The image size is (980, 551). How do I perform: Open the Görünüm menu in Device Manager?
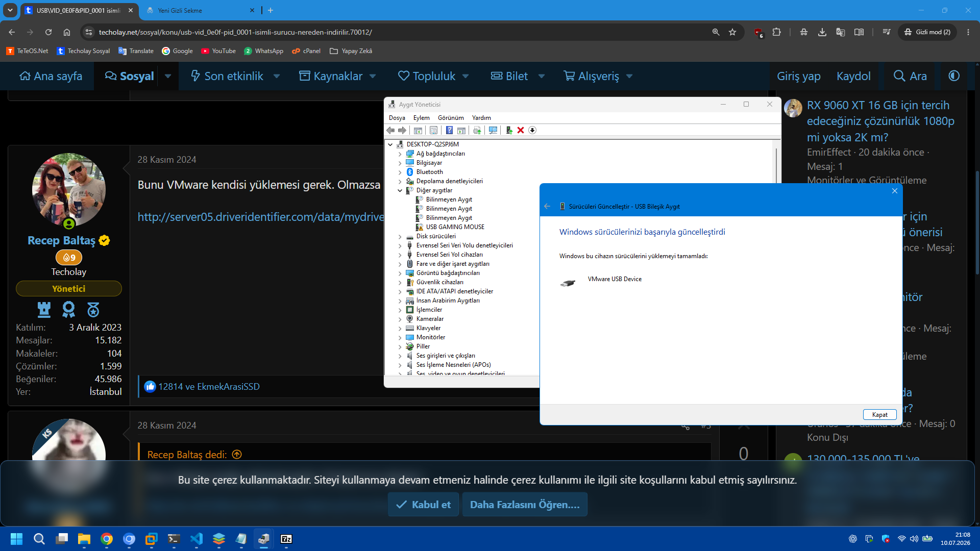point(451,118)
